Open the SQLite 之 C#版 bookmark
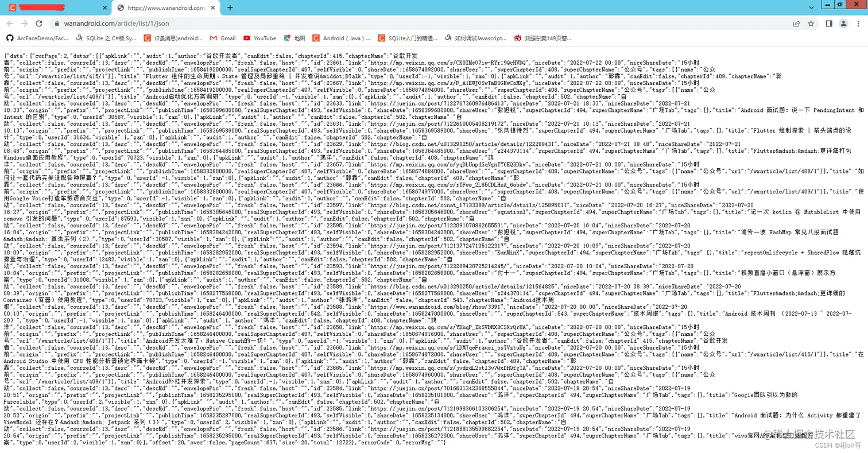Screen dimensions: 868x453 [106, 38]
